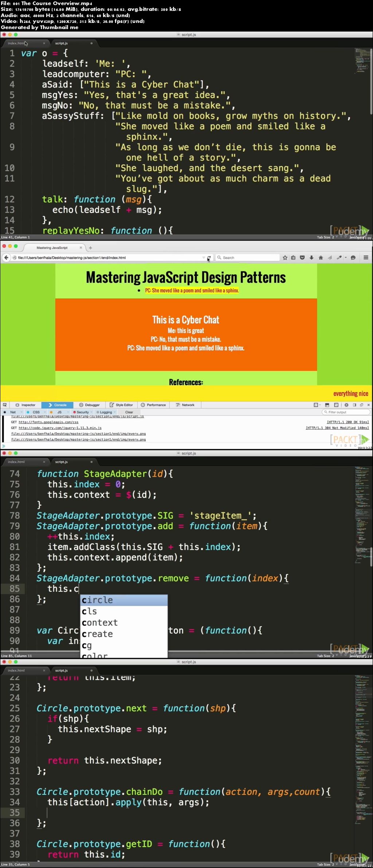Clear the web console output
This screenshot has height=868, width=373.
coord(129,412)
